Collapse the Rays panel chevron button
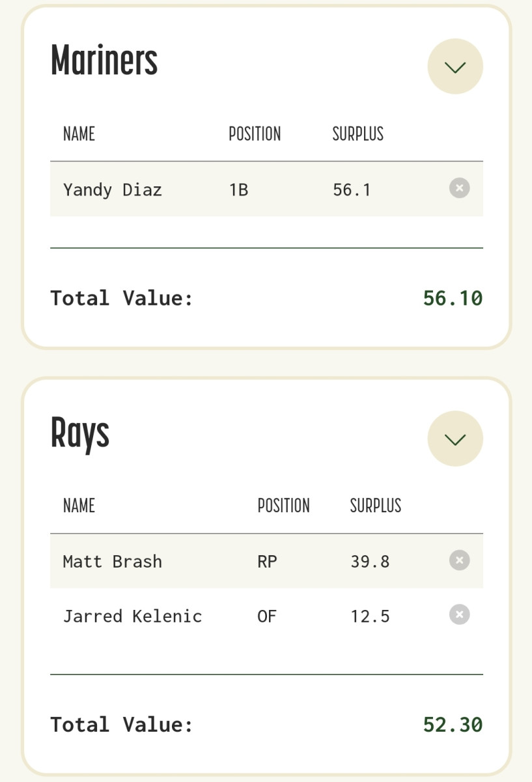This screenshot has height=782, width=532. tap(455, 439)
